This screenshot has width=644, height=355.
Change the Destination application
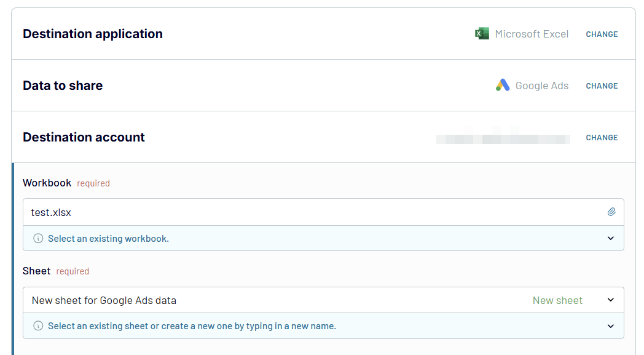pyautogui.click(x=602, y=34)
